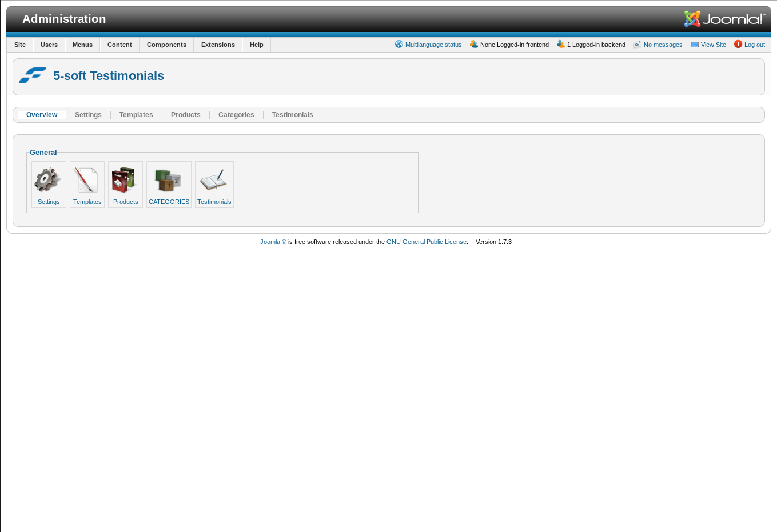Viewport: 777px width, 532px height.
Task: Click the Logged-in backend users icon
Action: pos(561,44)
